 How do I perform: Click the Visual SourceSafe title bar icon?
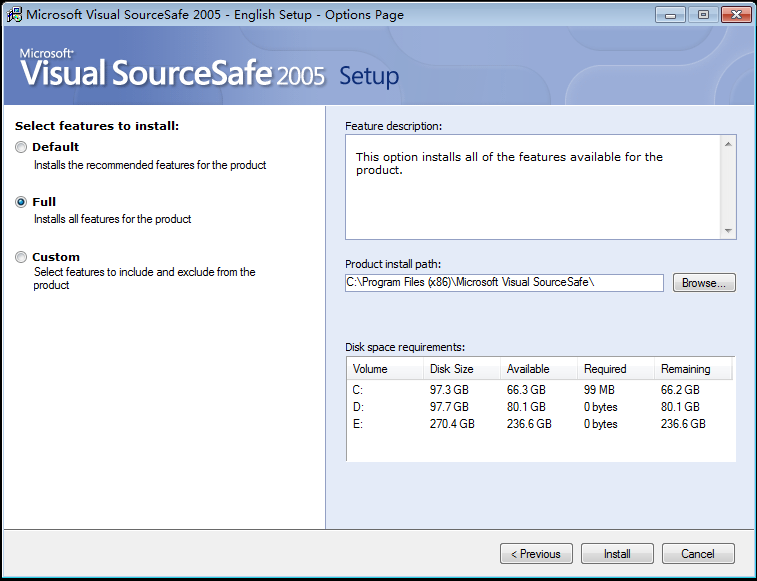[x=14, y=15]
